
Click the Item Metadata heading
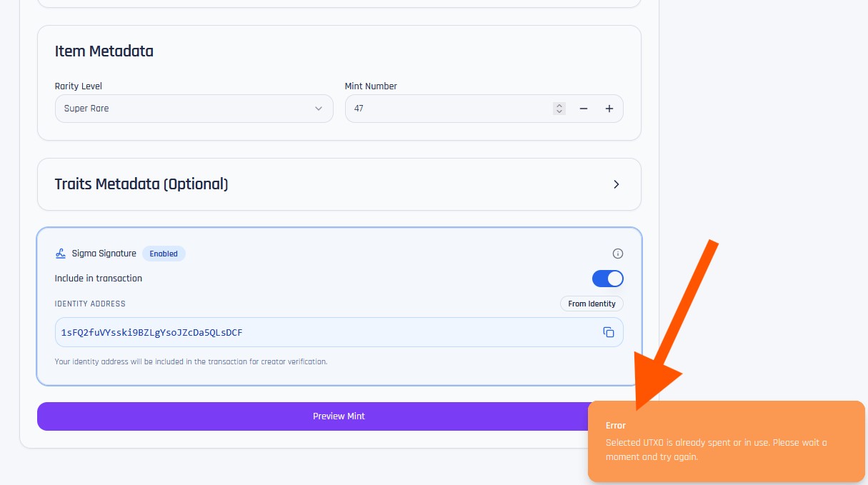click(x=104, y=51)
